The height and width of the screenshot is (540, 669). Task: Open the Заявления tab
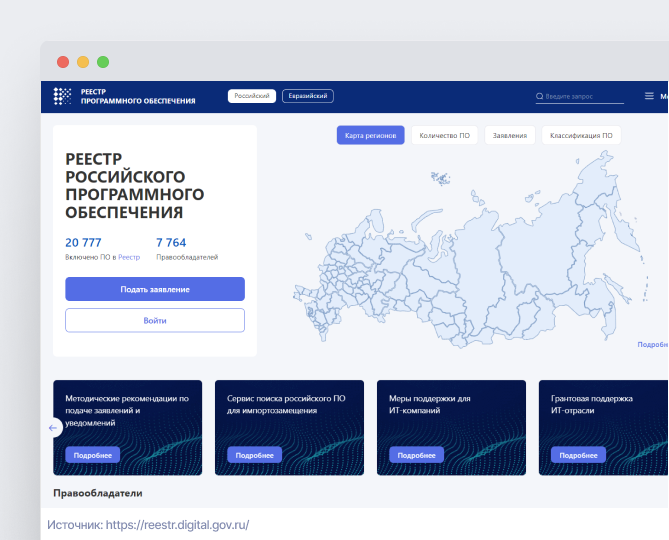coord(510,135)
